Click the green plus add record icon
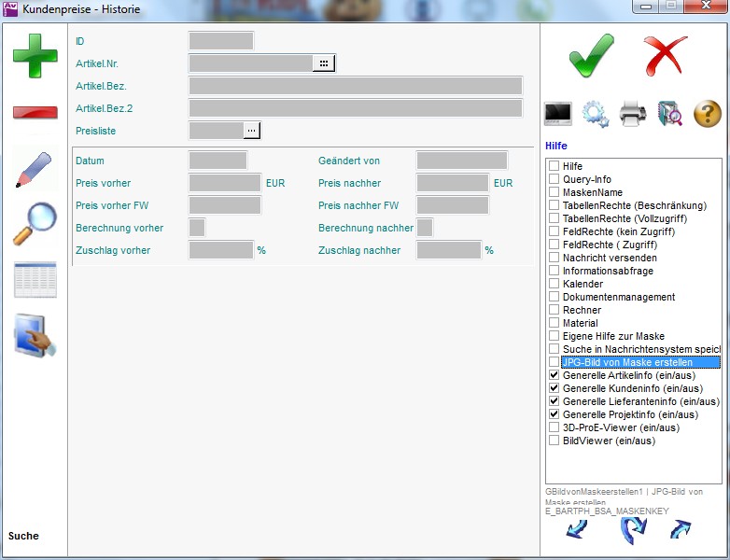730x560 pixels. [35, 56]
